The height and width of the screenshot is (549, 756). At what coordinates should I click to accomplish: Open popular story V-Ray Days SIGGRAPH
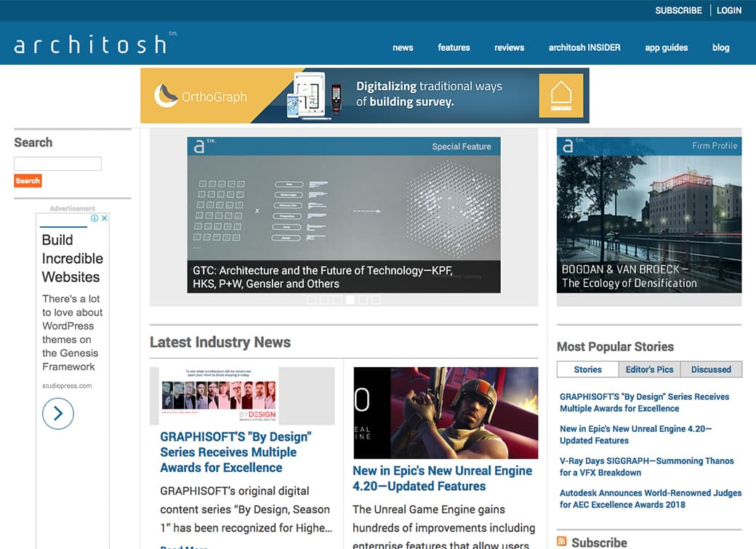[646, 467]
